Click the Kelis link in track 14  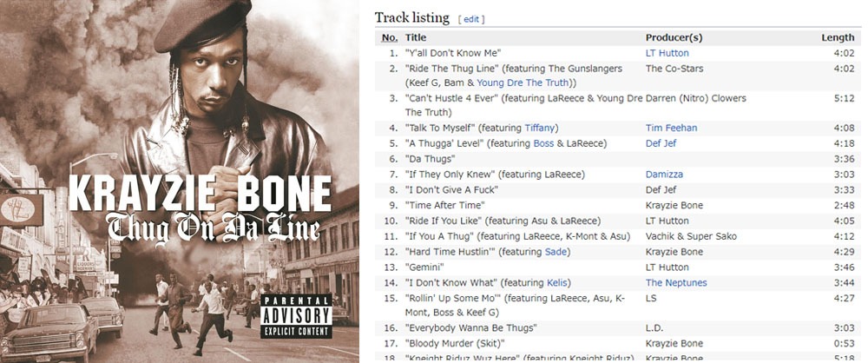tap(557, 283)
